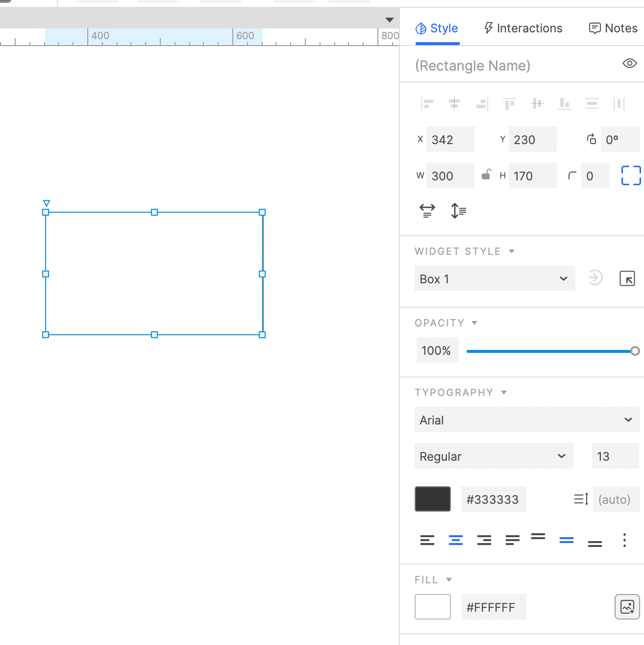Open the Regular font weight dropdown
Screen dimensions: 644x645
(x=494, y=456)
